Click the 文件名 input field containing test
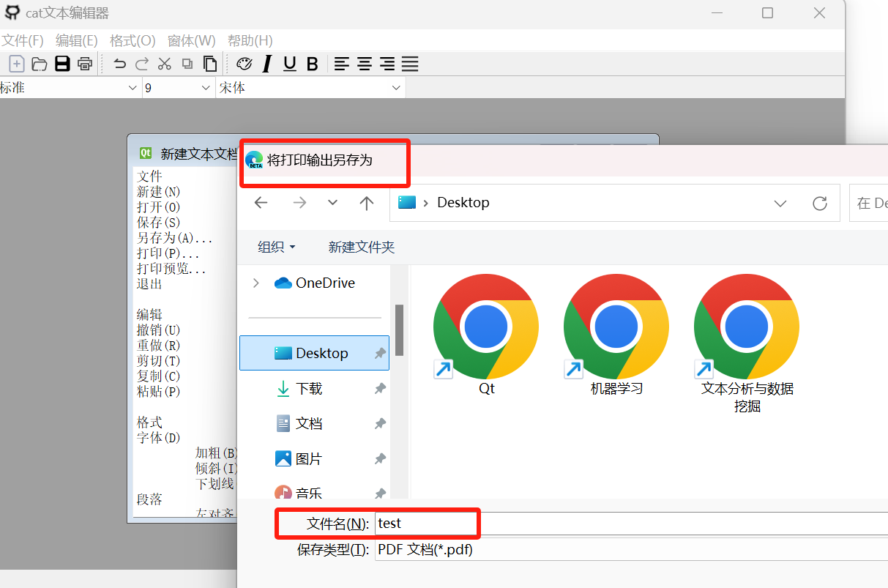Image resolution: width=888 pixels, height=588 pixels. pos(631,523)
